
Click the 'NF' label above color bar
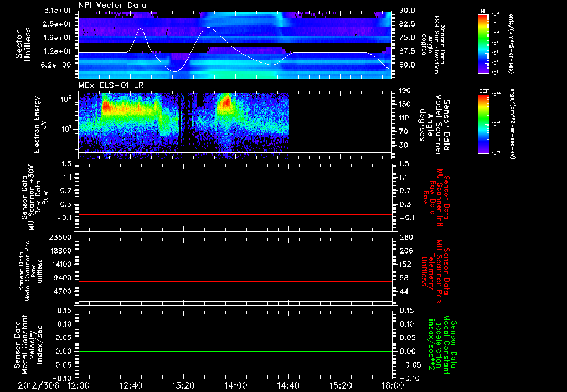pyautogui.click(x=484, y=11)
